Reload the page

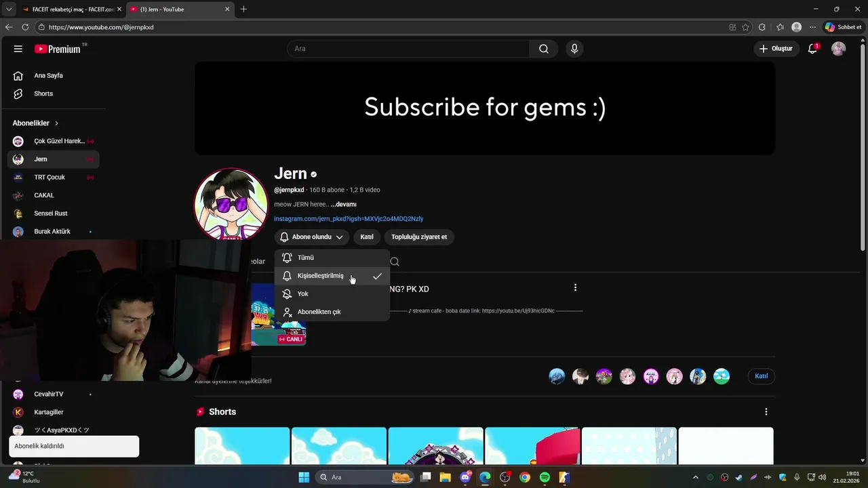25,27
